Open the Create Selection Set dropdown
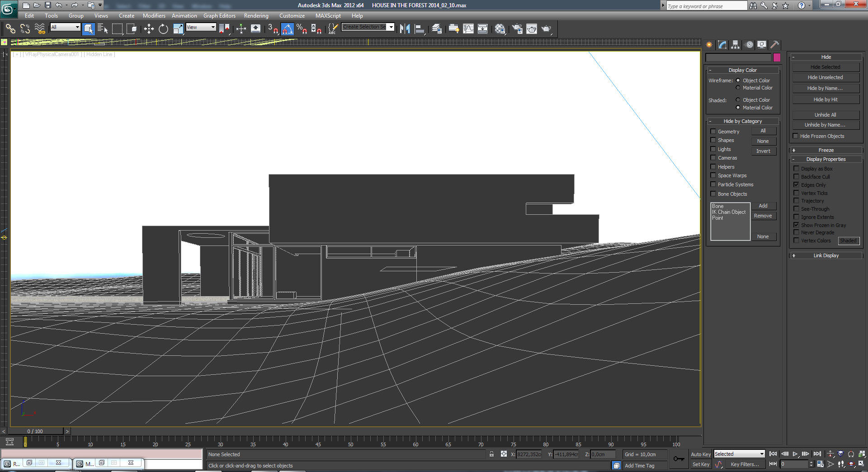 368,27
